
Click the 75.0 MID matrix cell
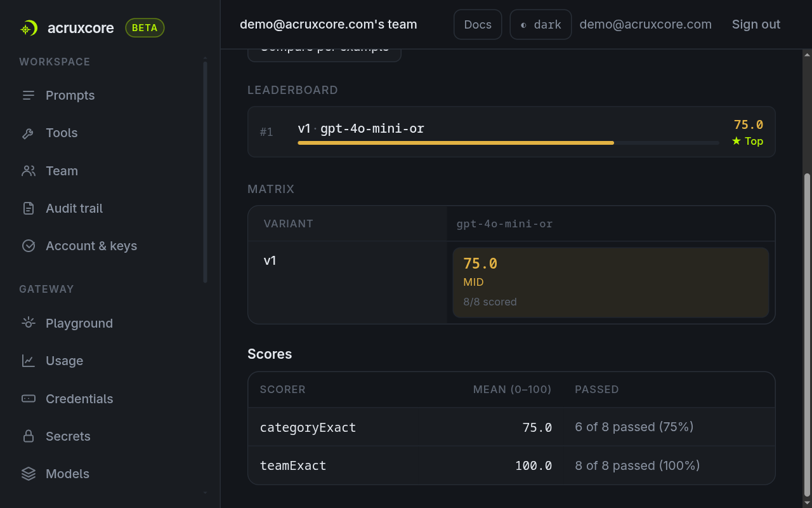pyautogui.click(x=611, y=283)
